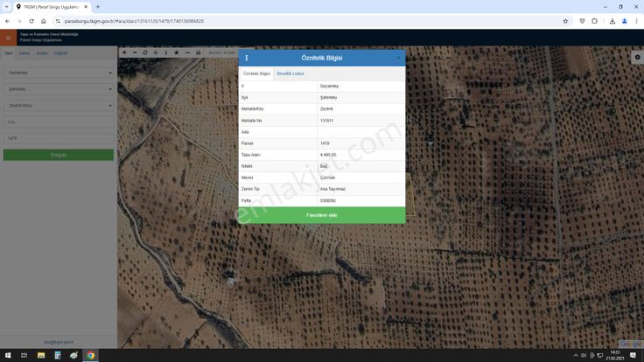Viewport: 644px width, 362px height.
Task: Open browser downloads icon
Action: click(x=612, y=21)
